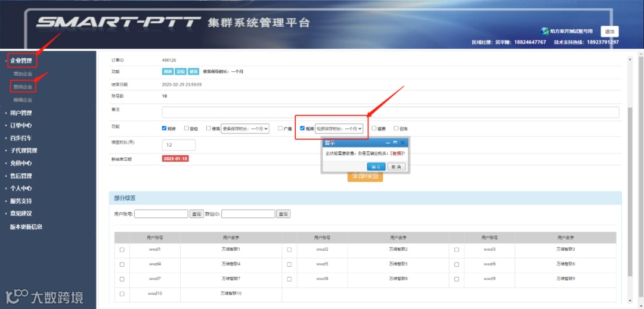Expand the 充值中心 sidebar section
Viewport: 644px width, 309px height.
tap(21, 163)
